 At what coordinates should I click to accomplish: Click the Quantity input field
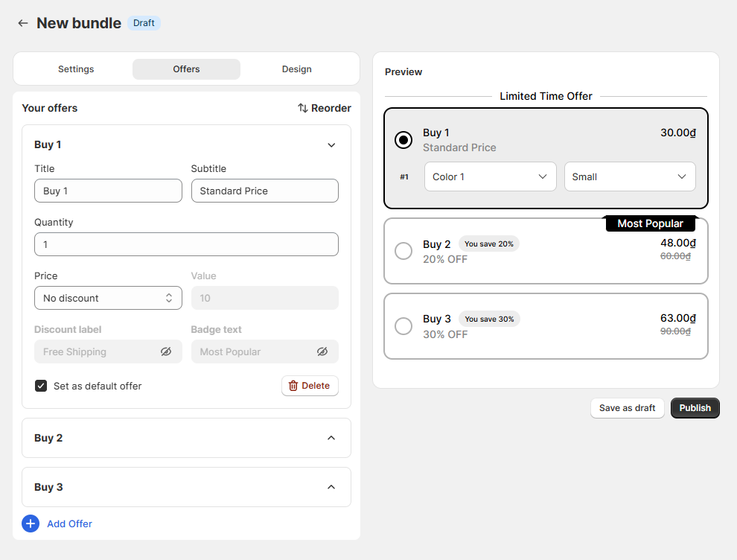(186, 244)
